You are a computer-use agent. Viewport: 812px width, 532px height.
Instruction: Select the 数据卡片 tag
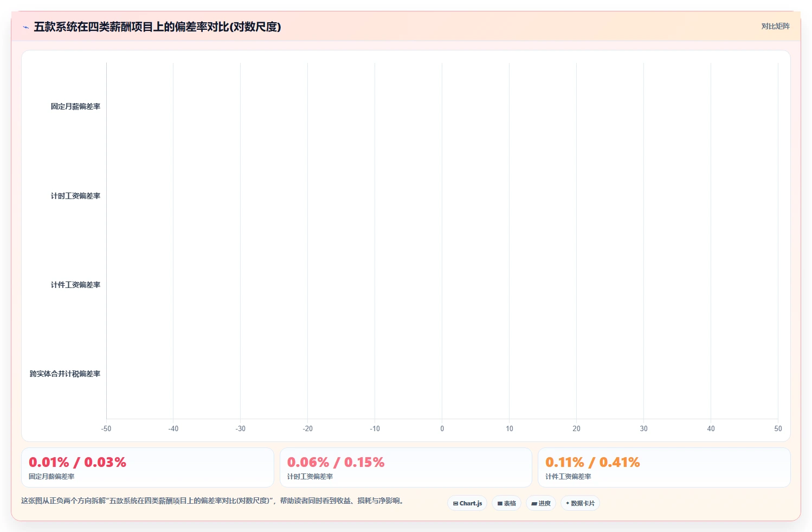[580, 503]
